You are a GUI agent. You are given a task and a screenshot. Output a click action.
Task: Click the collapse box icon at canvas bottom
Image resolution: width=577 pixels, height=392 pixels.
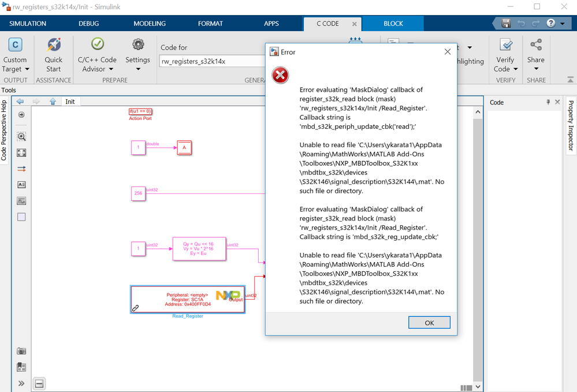click(x=39, y=384)
